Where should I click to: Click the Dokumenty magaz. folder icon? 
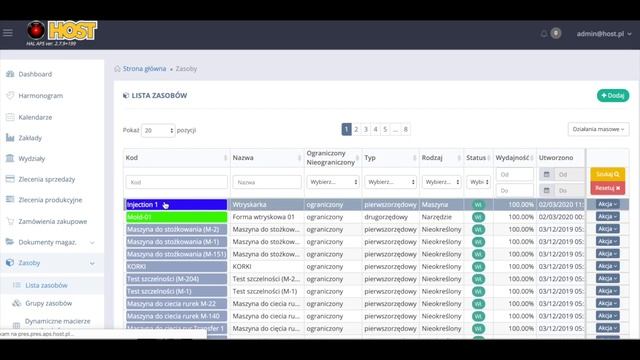coord(10,242)
